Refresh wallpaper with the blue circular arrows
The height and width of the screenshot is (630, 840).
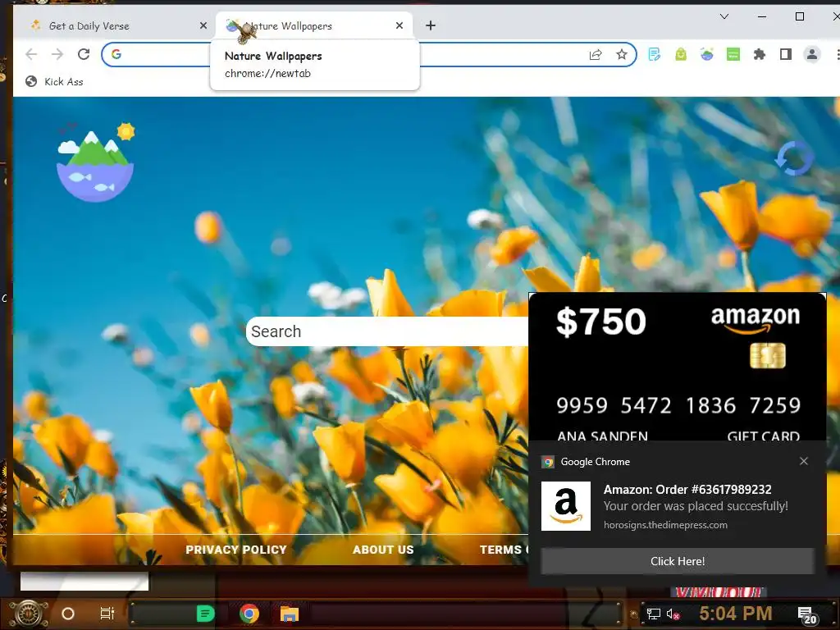click(794, 158)
